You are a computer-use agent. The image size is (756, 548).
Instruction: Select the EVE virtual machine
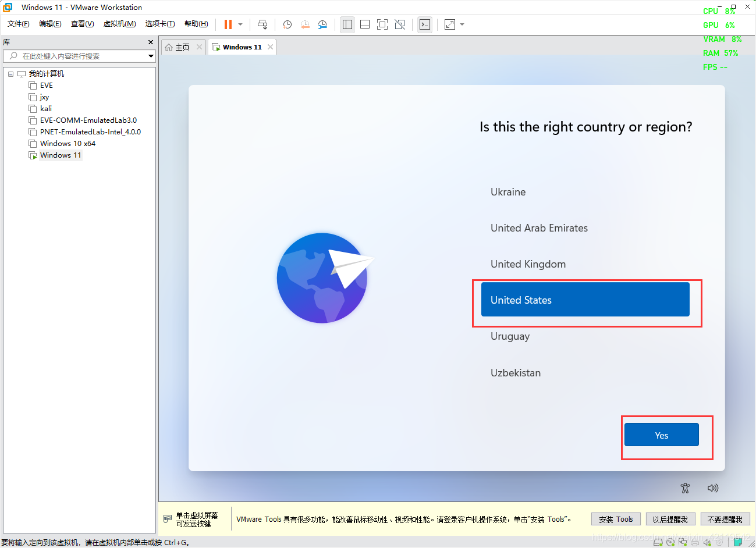coord(47,86)
